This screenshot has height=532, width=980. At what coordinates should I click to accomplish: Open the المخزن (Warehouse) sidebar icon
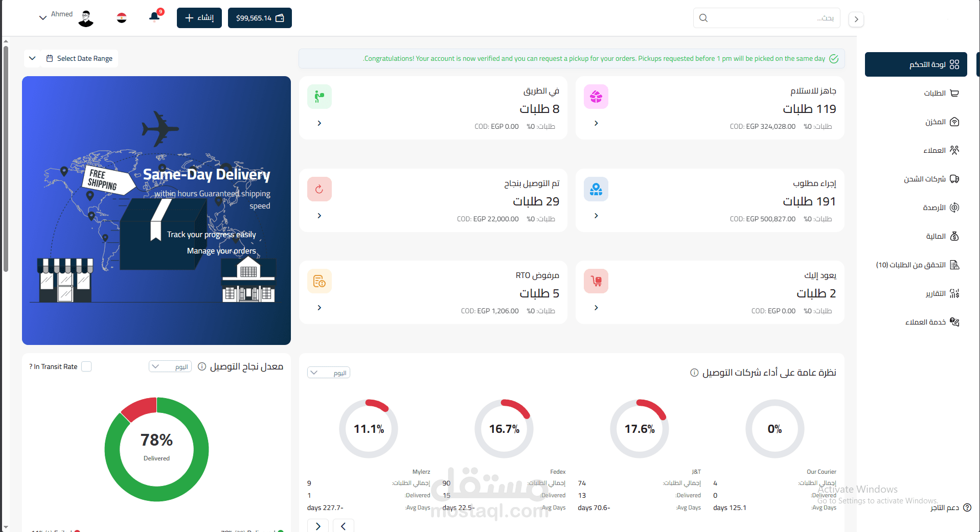955,122
